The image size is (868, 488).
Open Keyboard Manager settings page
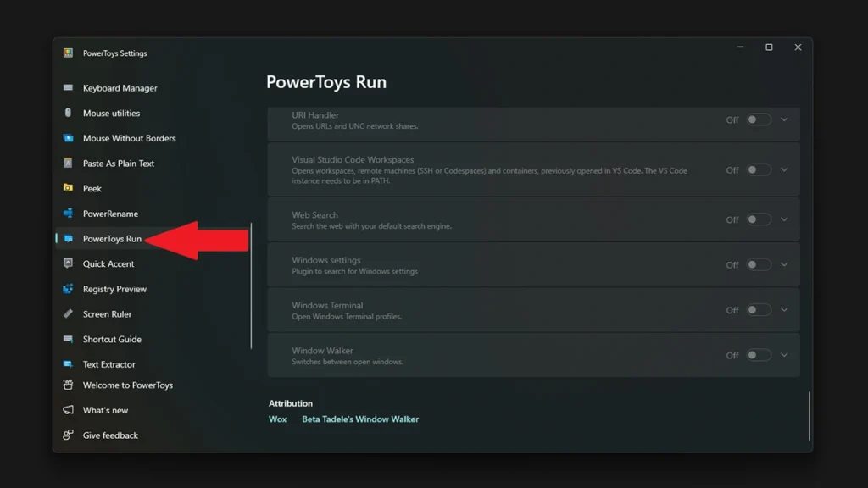point(120,88)
